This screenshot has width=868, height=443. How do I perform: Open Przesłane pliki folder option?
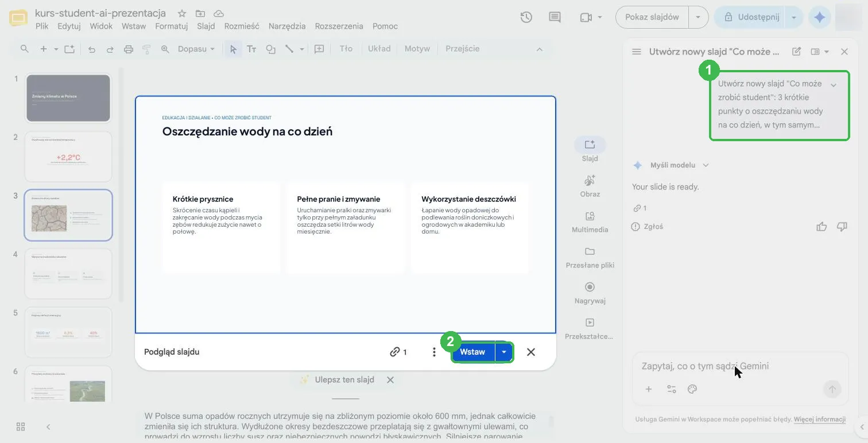590,258
